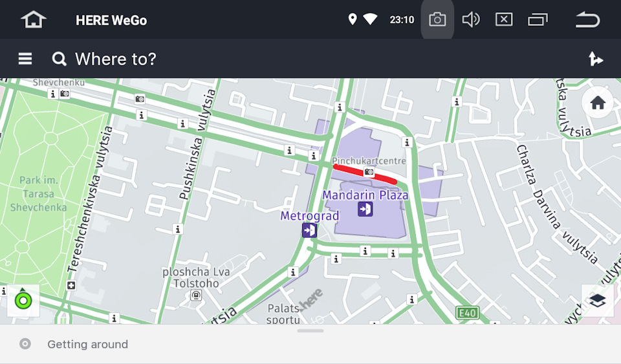Expand the Getting around panel
The width and height of the screenshot is (621, 364).
click(310, 344)
